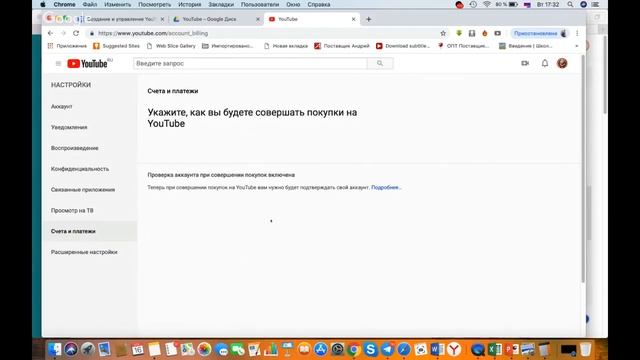Open the Изменить menu
Image resolution: width=640 pixels, height=360 pixels.
click(118, 4)
